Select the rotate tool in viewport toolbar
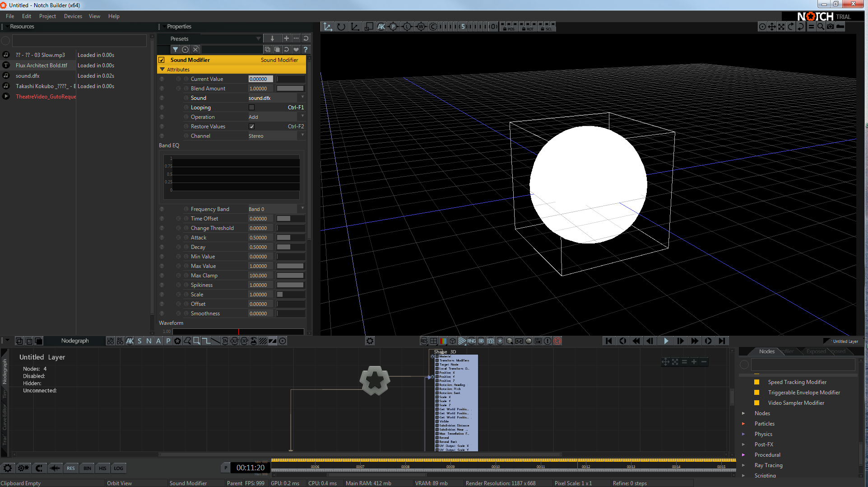This screenshot has width=868, height=487. coord(341,27)
